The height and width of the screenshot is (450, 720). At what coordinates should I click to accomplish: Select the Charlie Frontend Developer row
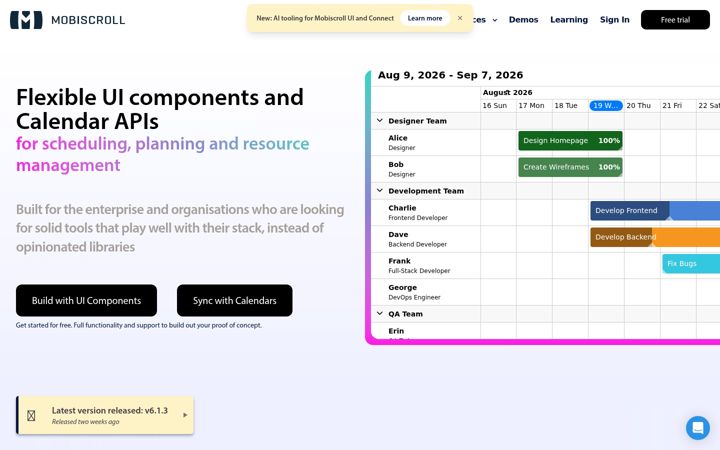pos(426,212)
